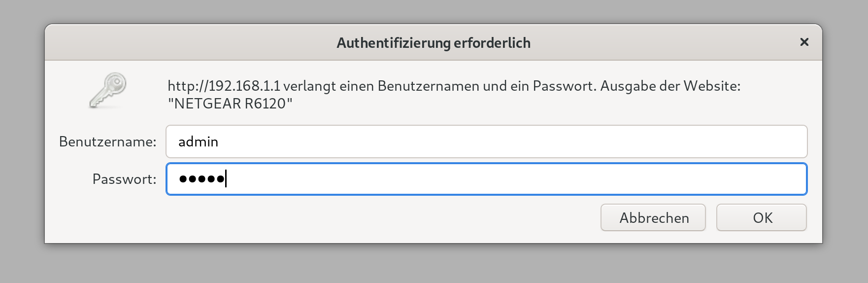Click empty dialog area left of Abbrechen
This screenshot has width=868, height=283.
tap(345, 217)
